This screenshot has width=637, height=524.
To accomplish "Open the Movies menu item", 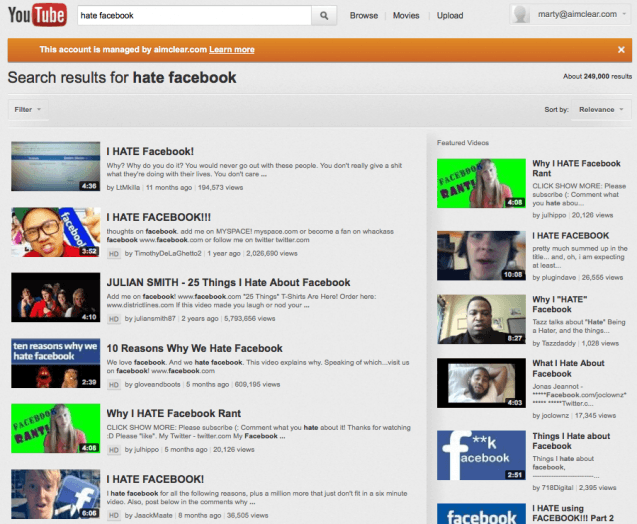I will pos(406,15).
